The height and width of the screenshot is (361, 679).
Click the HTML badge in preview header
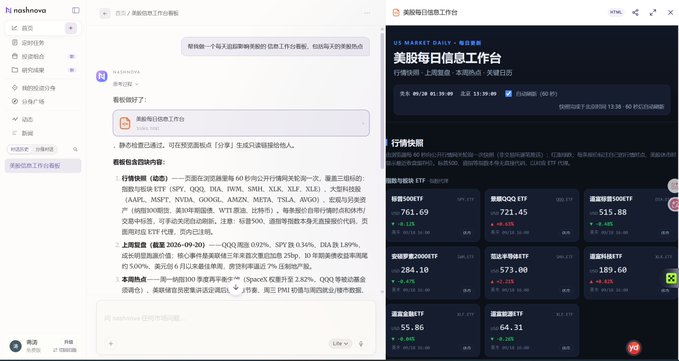pos(615,13)
